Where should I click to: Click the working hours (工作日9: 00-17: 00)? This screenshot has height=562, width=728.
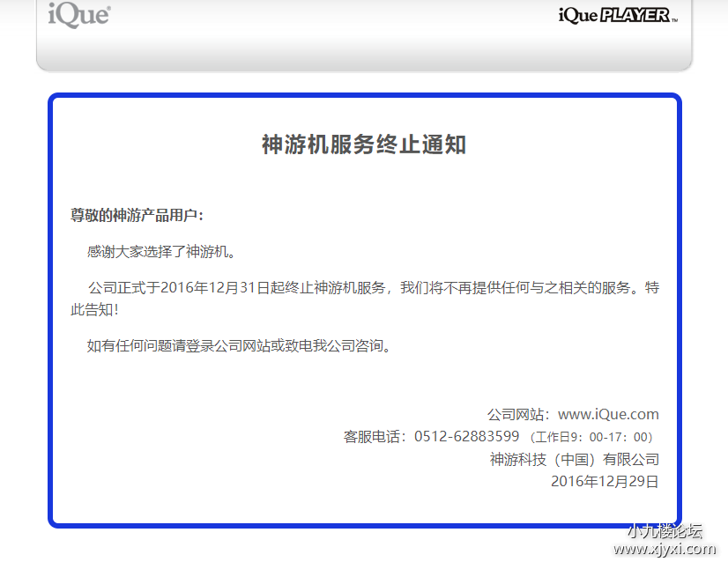591,437
